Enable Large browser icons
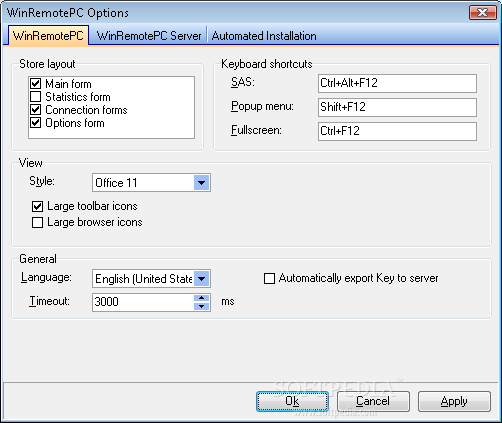This screenshot has height=423, width=502. [x=37, y=222]
